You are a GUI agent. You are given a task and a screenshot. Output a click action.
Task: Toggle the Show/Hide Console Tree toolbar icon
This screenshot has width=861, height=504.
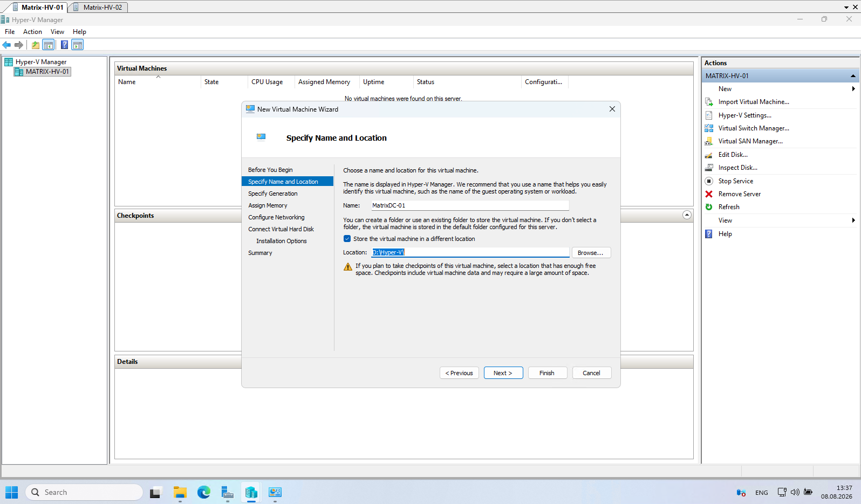pos(49,45)
